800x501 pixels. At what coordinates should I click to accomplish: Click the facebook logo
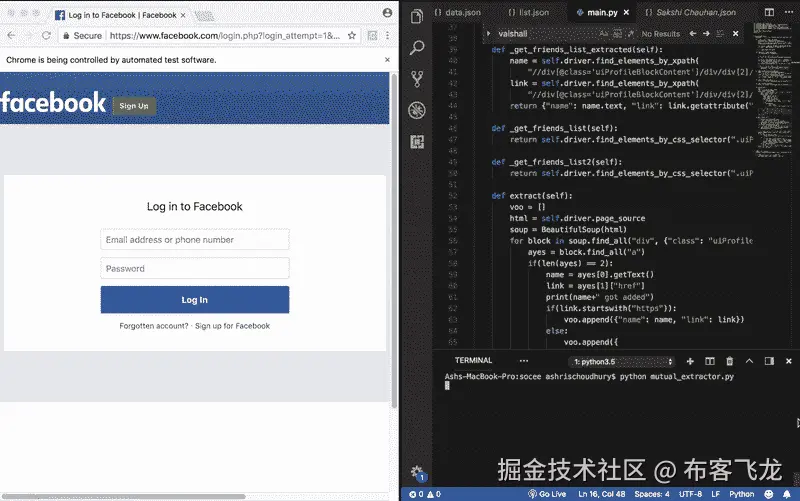[x=53, y=103]
